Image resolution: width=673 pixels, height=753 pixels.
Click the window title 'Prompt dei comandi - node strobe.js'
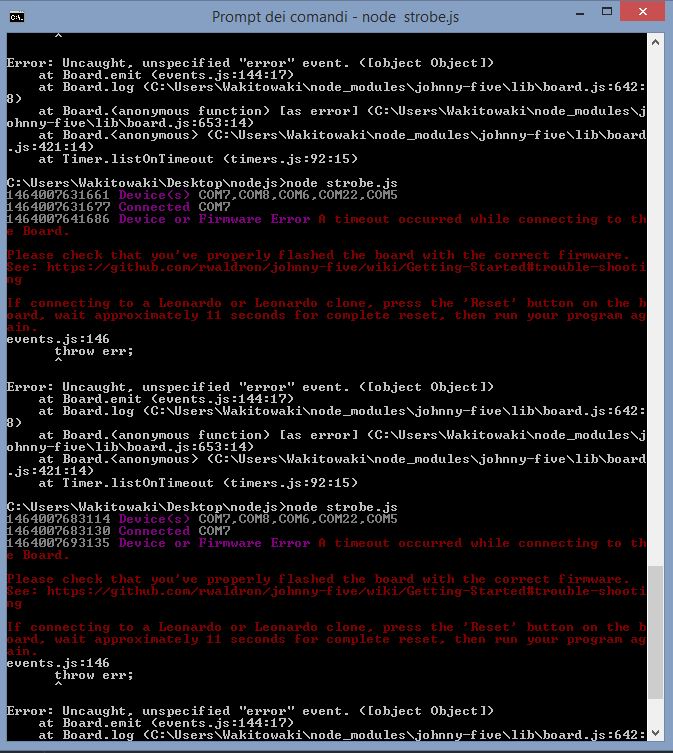(x=335, y=17)
